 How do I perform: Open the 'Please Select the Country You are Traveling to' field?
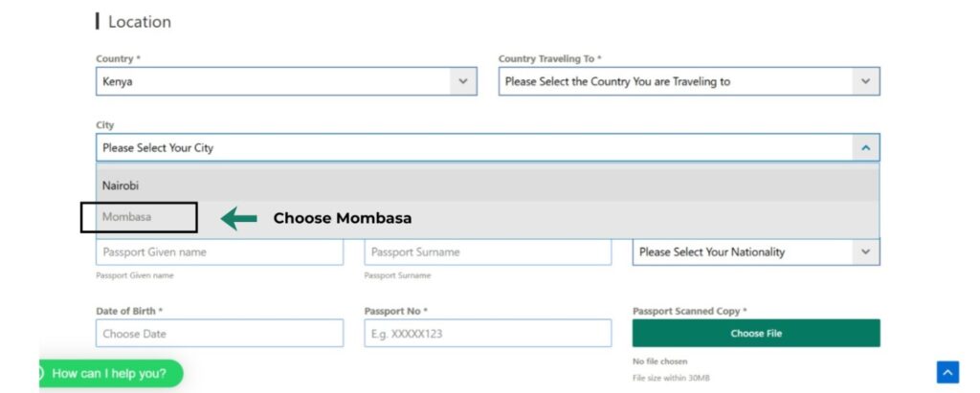click(675, 81)
